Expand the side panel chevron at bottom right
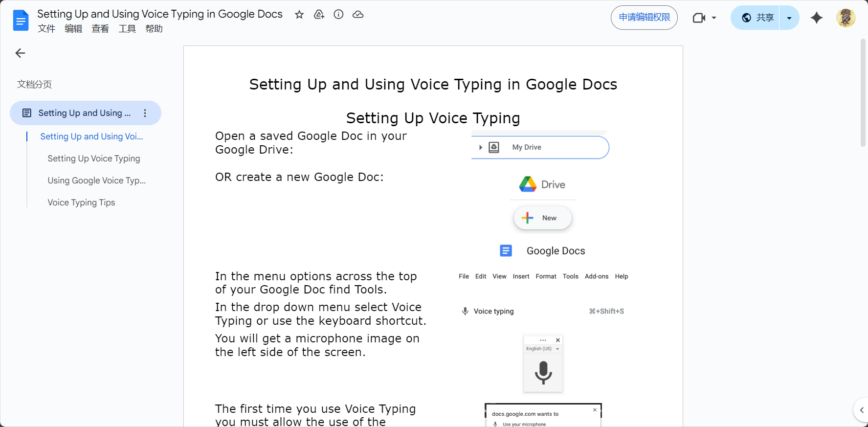This screenshot has width=868, height=427. coord(861,410)
